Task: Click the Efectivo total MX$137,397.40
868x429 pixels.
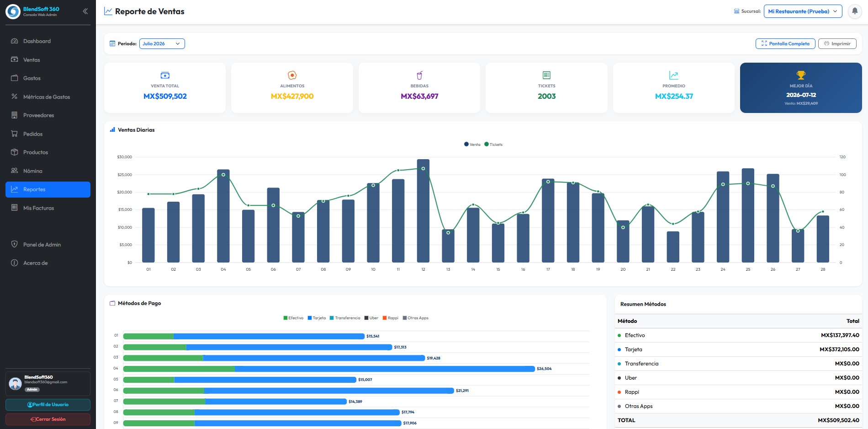Action: coord(840,335)
